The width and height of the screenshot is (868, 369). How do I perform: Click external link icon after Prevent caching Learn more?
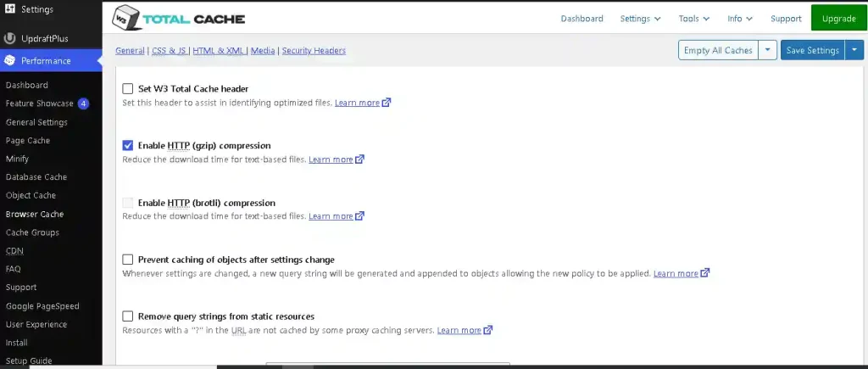pyautogui.click(x=704, y=273)
